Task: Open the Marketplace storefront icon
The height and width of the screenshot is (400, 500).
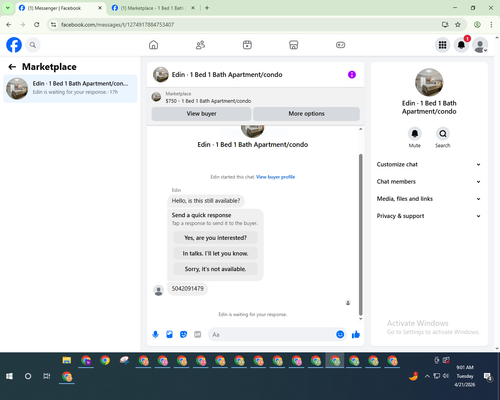Action: click(294, 45)
